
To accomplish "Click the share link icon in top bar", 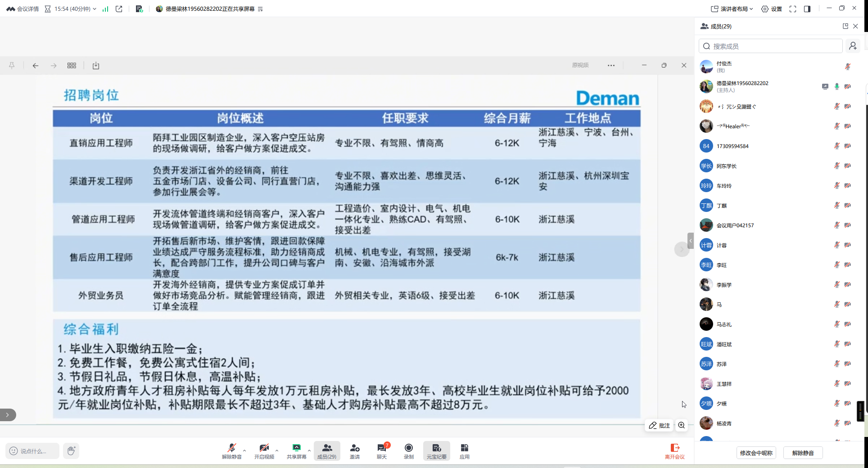I will coord(119,9).
